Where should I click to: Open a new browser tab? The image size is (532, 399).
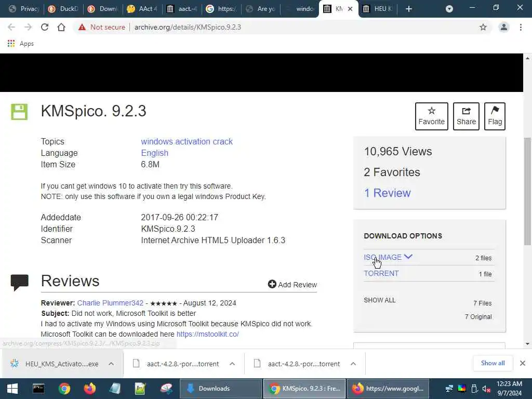pyautogui.click(x=409, y=9)
